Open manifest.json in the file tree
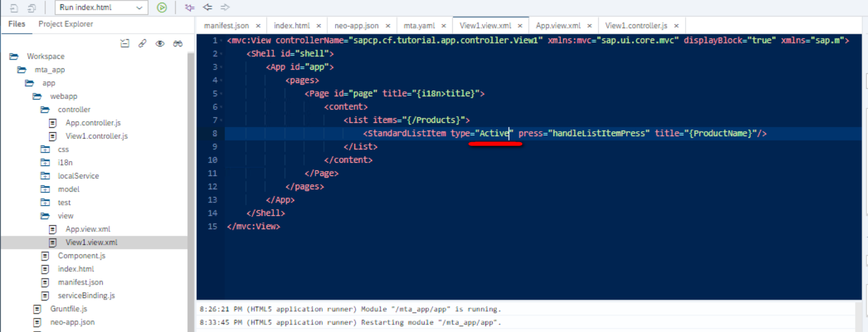This screenshot has width=868, height=332. tap(80, 282)
